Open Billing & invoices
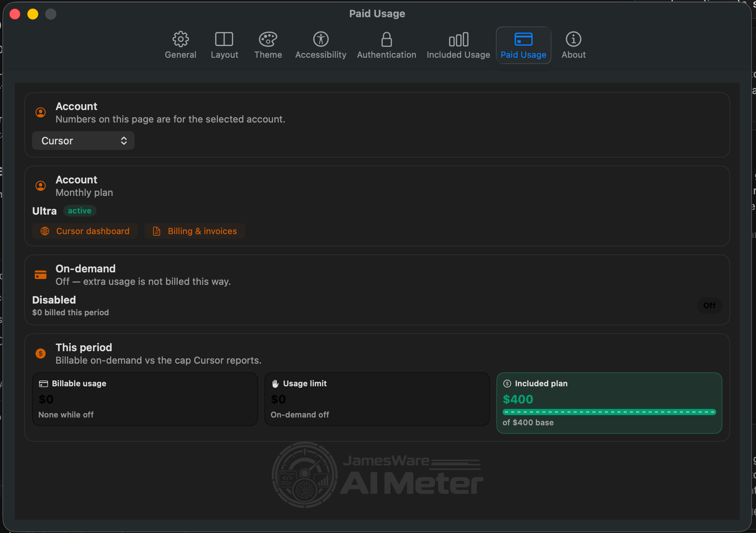Viewport: 756px width, 533px height. (x=194, y=231)
